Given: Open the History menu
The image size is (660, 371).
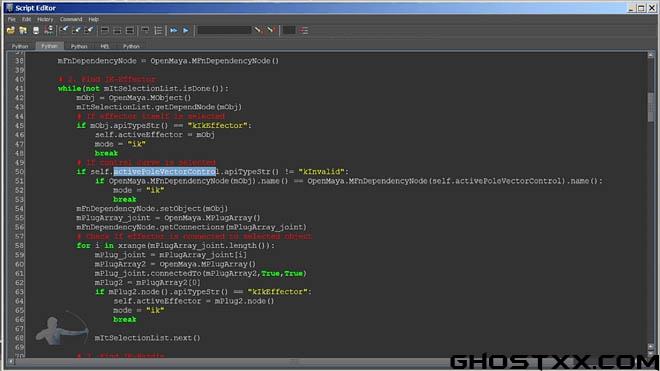Looking at the screenshot, I should (45, 19).
